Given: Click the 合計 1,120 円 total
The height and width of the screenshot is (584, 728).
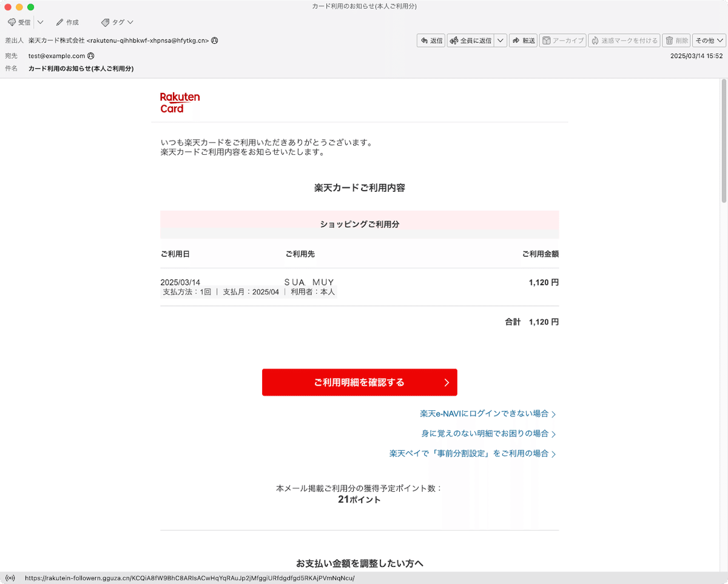Looking at the screenshot, I should coord(532,322).
